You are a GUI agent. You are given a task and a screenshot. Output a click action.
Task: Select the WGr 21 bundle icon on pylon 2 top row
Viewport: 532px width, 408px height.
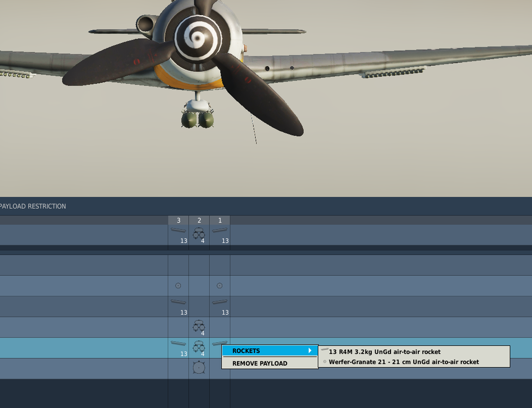coord(199,232)
